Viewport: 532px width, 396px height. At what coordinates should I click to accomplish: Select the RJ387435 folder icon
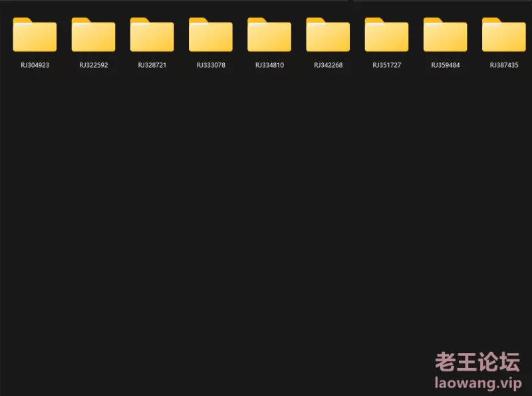pyautogui.click(x=504, y=35)
